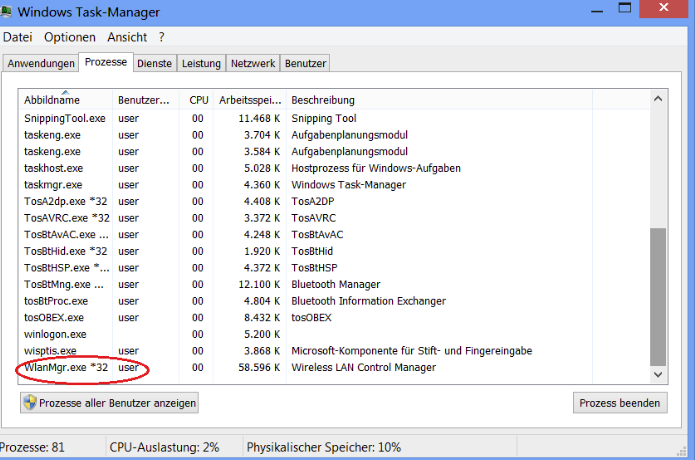The width and height of the screenshot is (695, 460).
Task: Click the Bluetooth Manager description
Action: tap(336, 285)
